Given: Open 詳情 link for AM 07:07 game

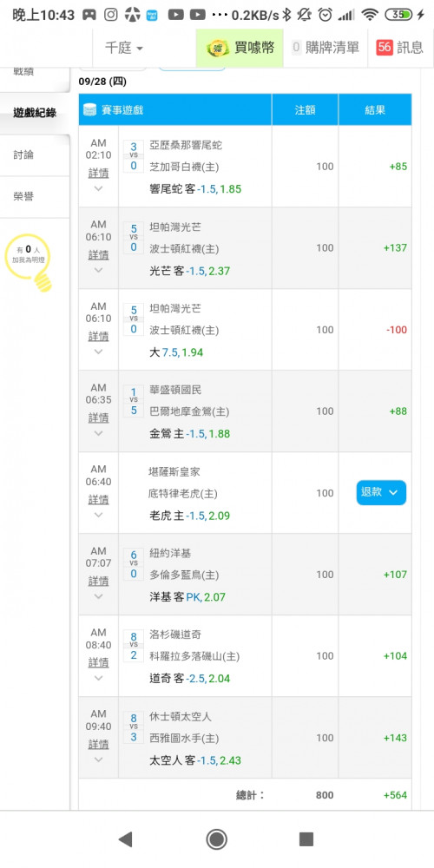Looking at the screenshot, I should coord(99,582).
